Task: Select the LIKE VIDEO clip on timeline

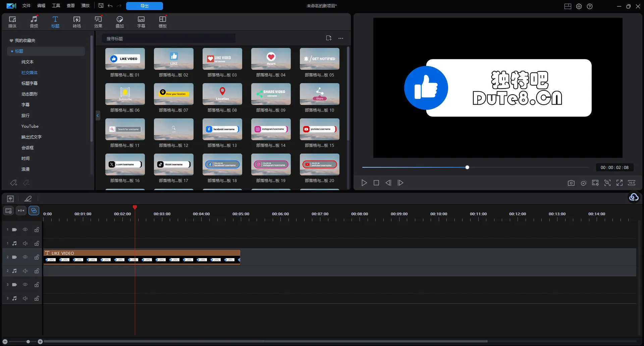Action: coord(142,257)
